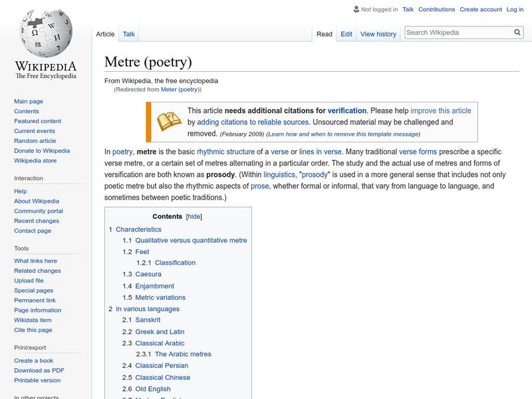Open the View history tab

[378, 34]
